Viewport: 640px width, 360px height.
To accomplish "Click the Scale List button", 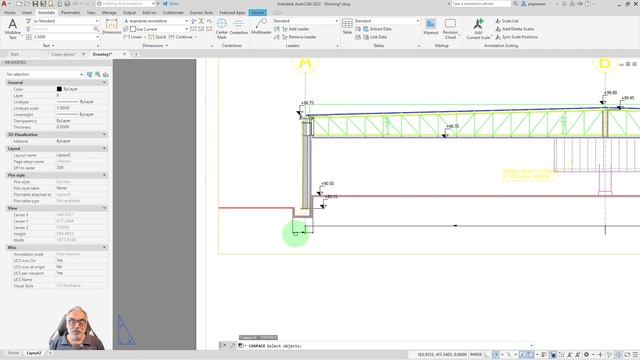I will [507, 21].
